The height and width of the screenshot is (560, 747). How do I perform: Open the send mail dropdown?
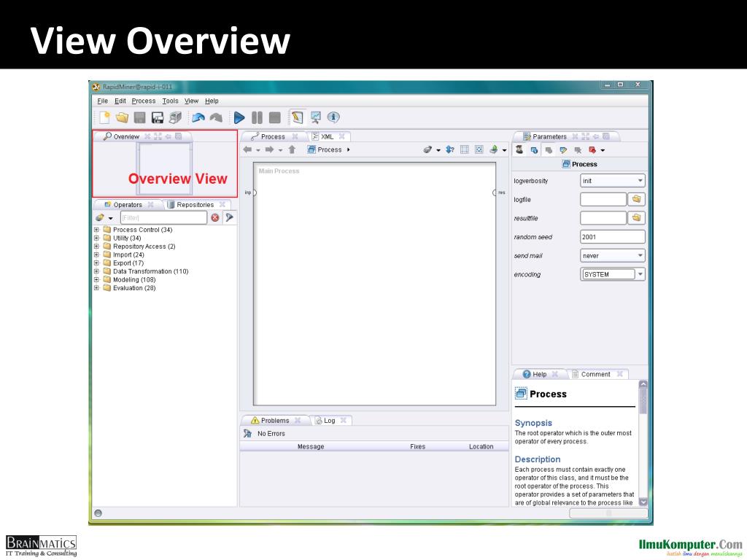tap(613, 256)
